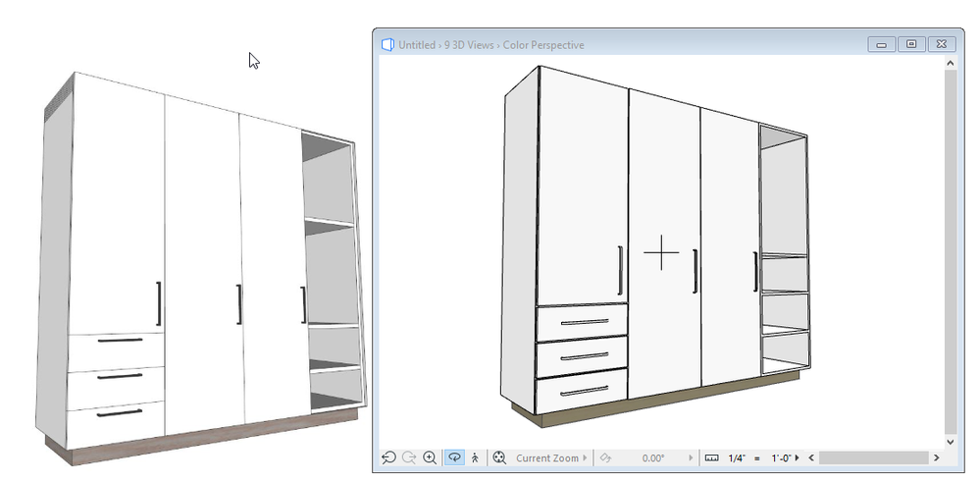980x483 pixels.
Task: Open the Current Zoom dropdown
Action: point(552,457)
